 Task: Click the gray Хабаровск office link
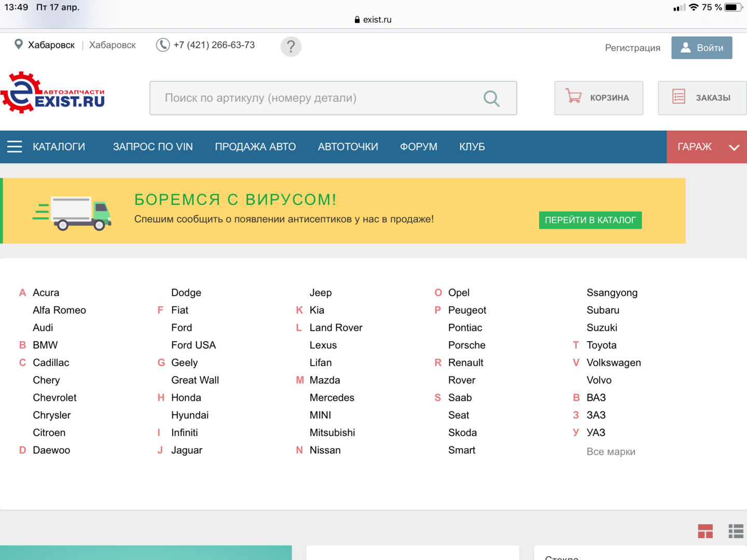point(113,45)
